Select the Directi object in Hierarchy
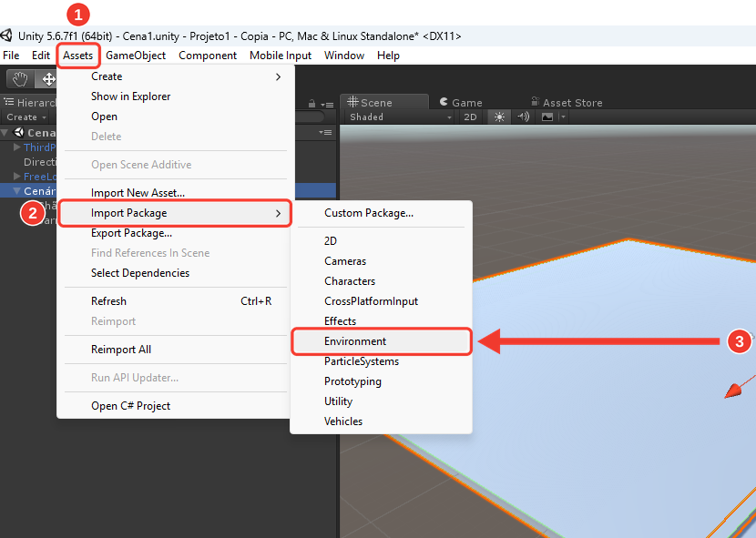The height and width of the screenshot is (538, 756). (x=40, y=162)
